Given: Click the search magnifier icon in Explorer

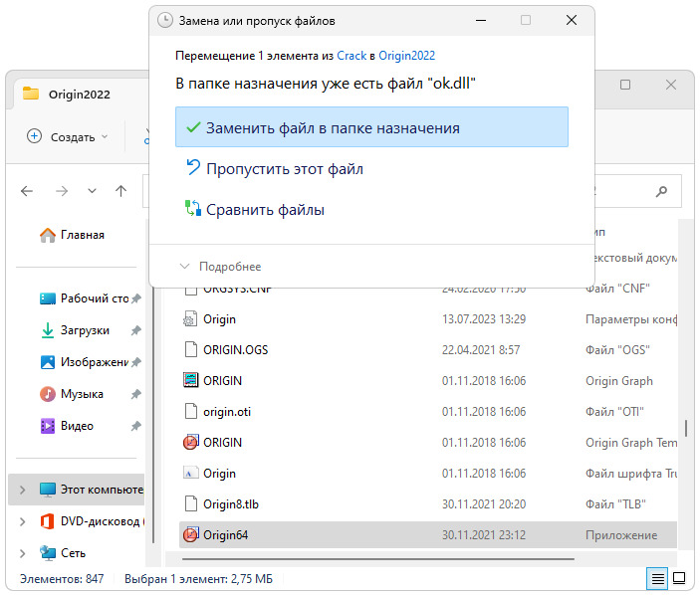Looking at the screenshot, I should [661, 191].
